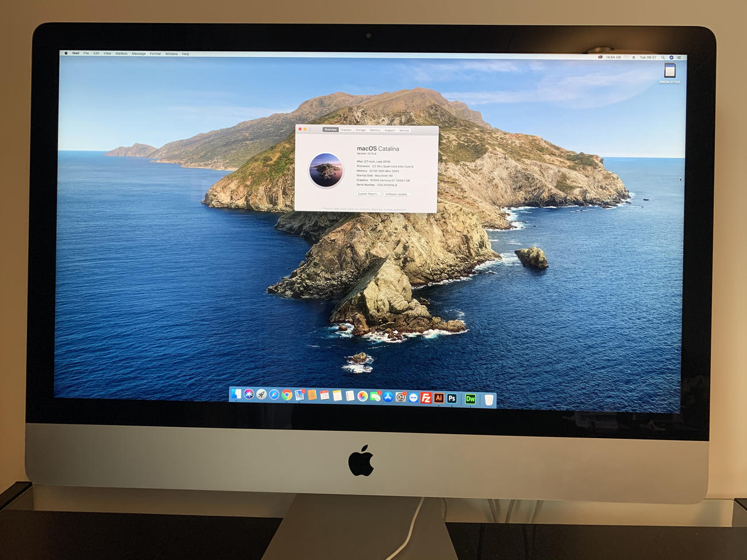The image size is (747, 560).
Task: Launch Siri from the Dock
Action: pyautogui.click(x=249, y=394)
